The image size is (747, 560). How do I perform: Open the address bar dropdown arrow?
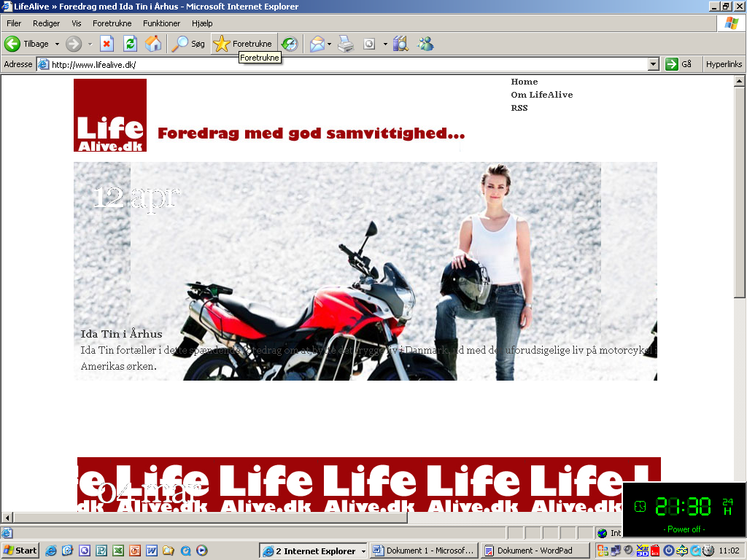tap(654, 64)
